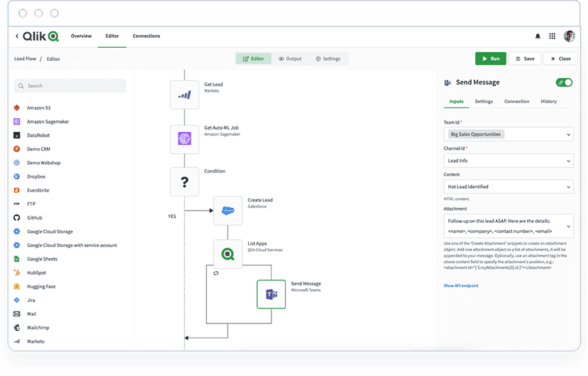Screen dimensions: 588x376
Task: Select the Microsoft Teams Send Message block
Action: (x=271, y=294)
